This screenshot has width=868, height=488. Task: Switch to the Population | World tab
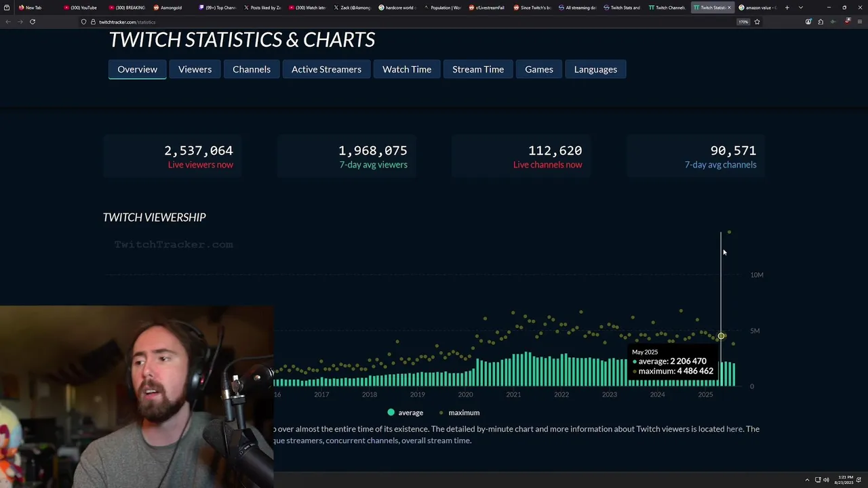tap(443, 7)
